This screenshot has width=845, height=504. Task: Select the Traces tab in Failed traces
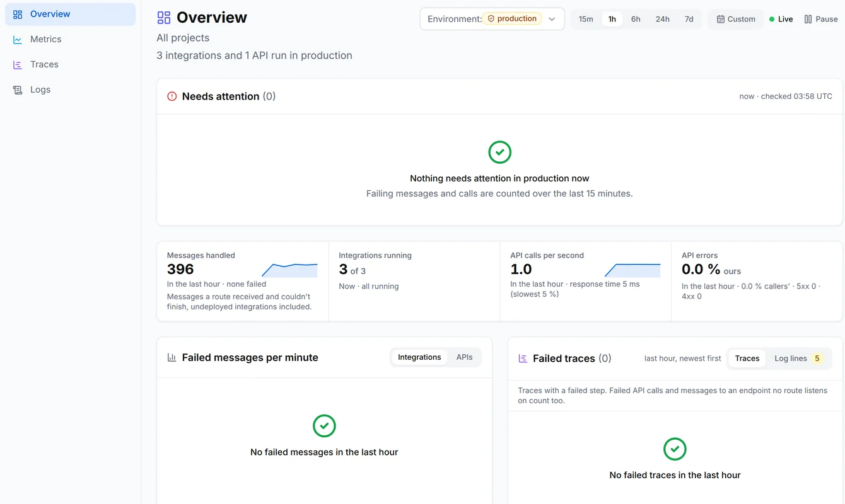click(x=747, y=358)
